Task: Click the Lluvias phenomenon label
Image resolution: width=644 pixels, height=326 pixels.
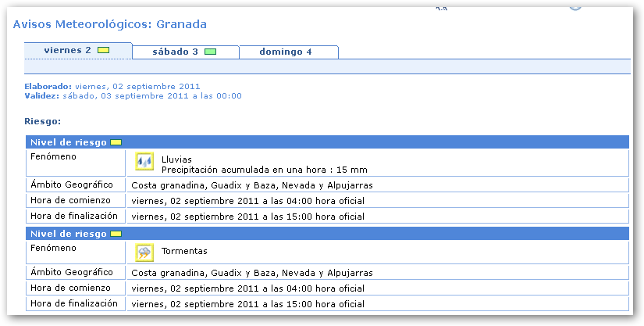Action: point(176,159)
